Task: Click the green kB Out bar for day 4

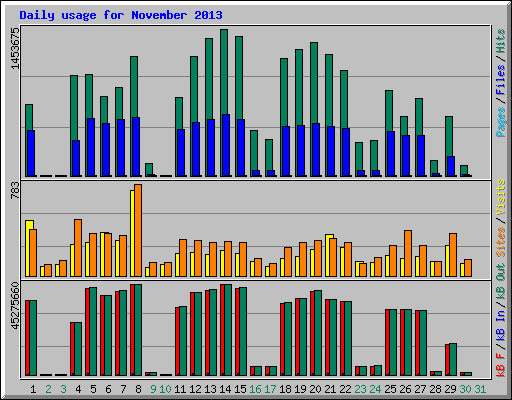Action: 78,349
